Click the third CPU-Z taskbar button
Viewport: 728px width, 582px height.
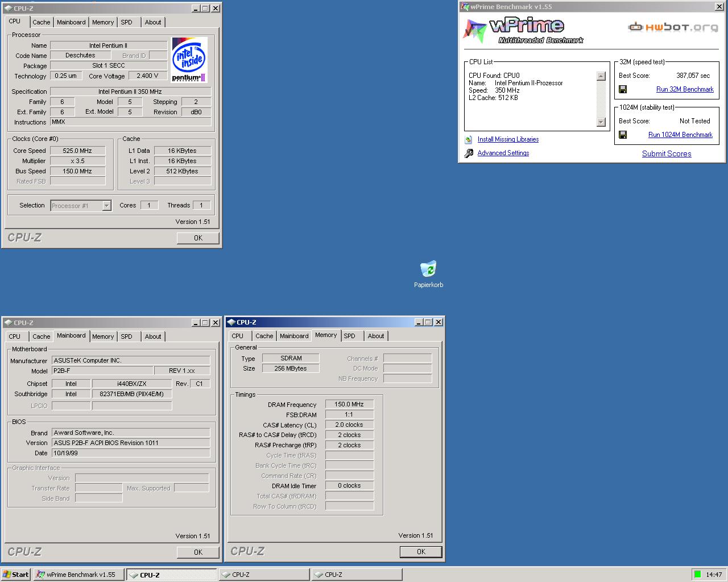pos(357,575)
